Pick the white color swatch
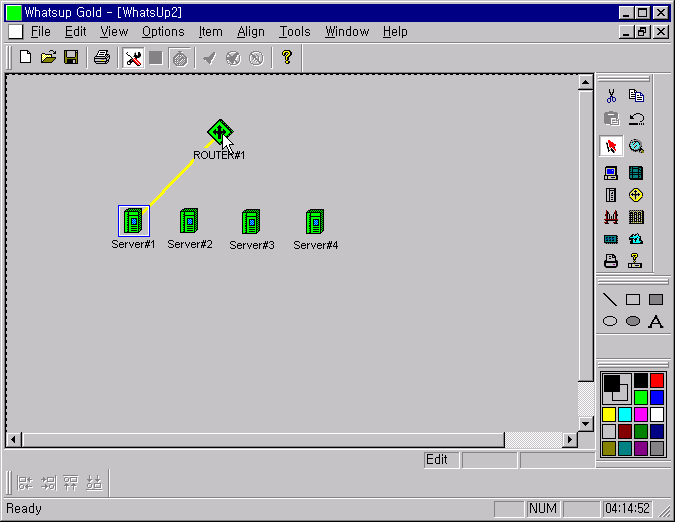The height and width of the screenshot is (522, 675). pyautogui.click(x=657, y=414)
